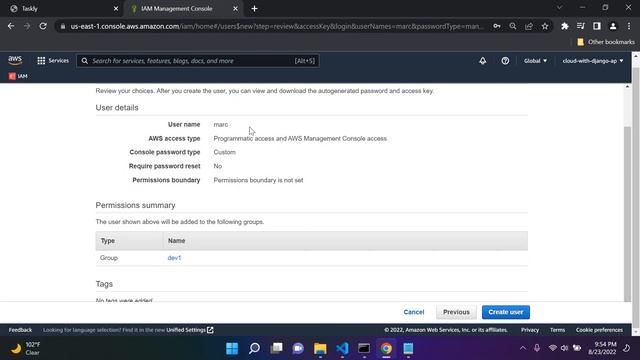The height and width of the screenshot is (360, 640).
Task: Click the Previous button
Action: pos(456,312)
